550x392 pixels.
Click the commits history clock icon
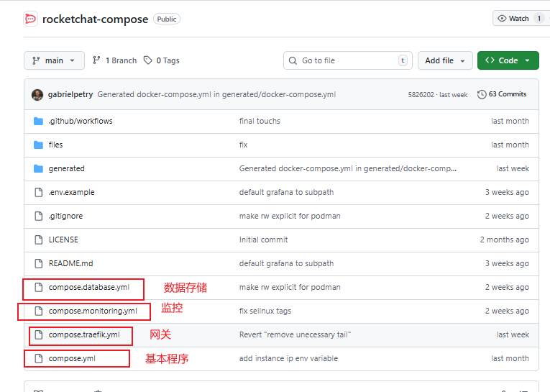tap(482, 94)
